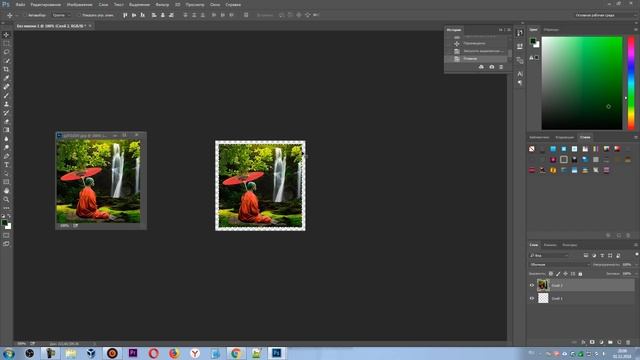Open the layer Opacity dropdown arrow
Screen dimensions: 640x360
pyautogui.click(x=636, y=264)
